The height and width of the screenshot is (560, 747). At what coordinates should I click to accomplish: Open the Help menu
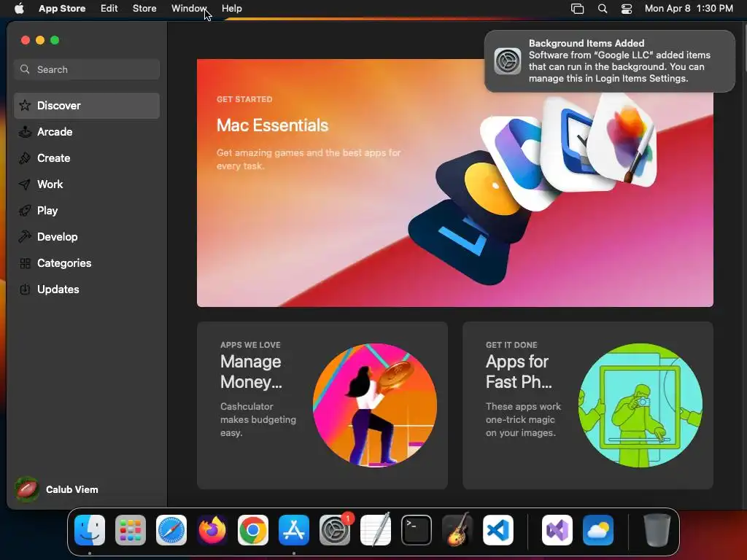(x=231, y=9)
